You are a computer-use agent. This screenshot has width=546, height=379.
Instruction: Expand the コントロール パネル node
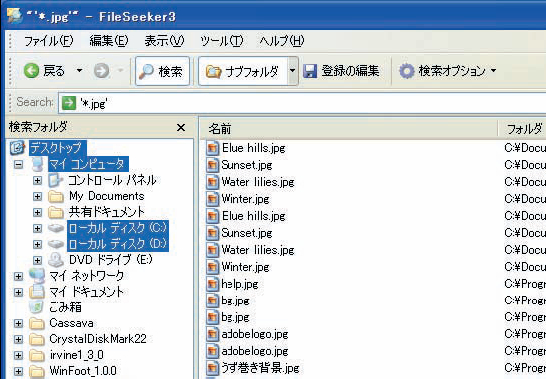tap(37, 180)
